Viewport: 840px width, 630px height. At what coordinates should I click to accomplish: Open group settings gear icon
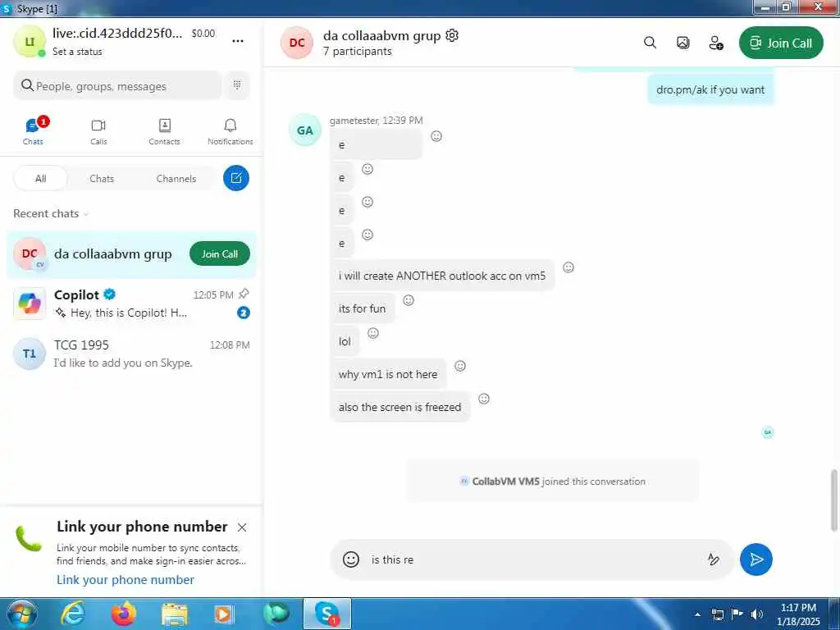[452, 35]
